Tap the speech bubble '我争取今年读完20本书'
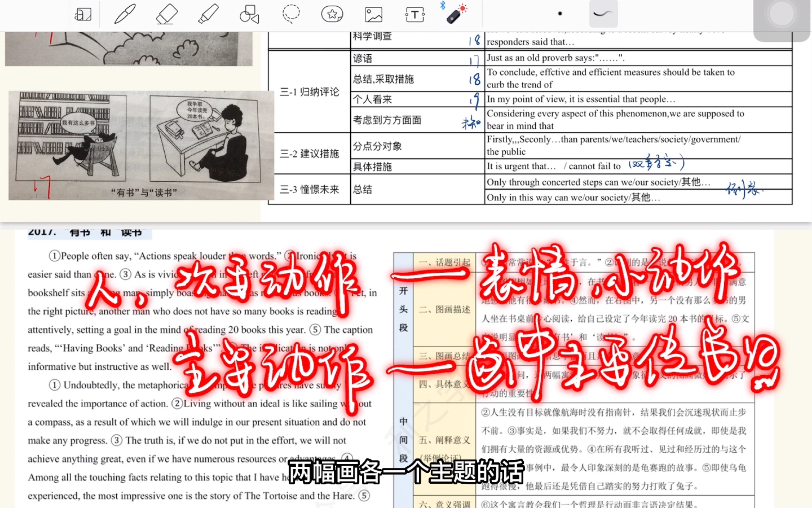812x508 pixels. (x=195, y=110)
